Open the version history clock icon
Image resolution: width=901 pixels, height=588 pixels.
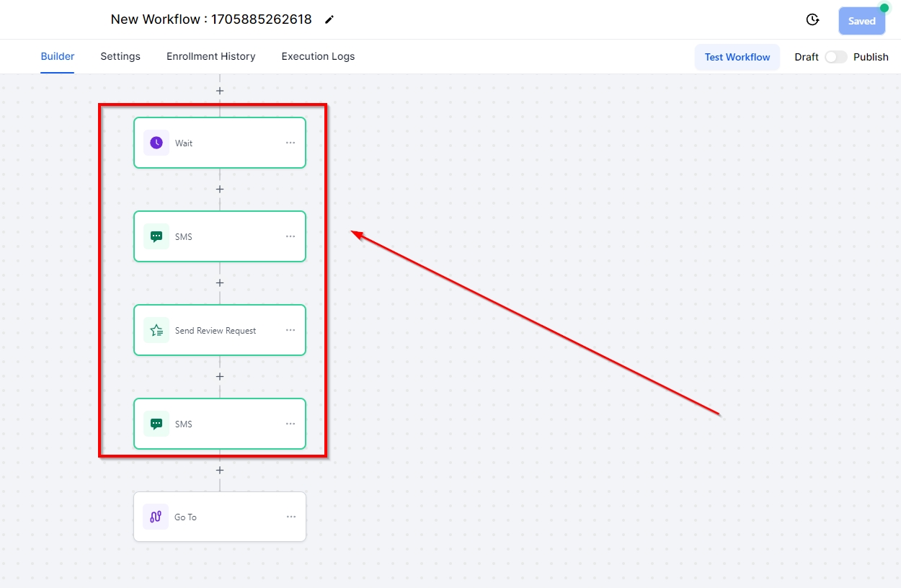[x=812, y=20]
